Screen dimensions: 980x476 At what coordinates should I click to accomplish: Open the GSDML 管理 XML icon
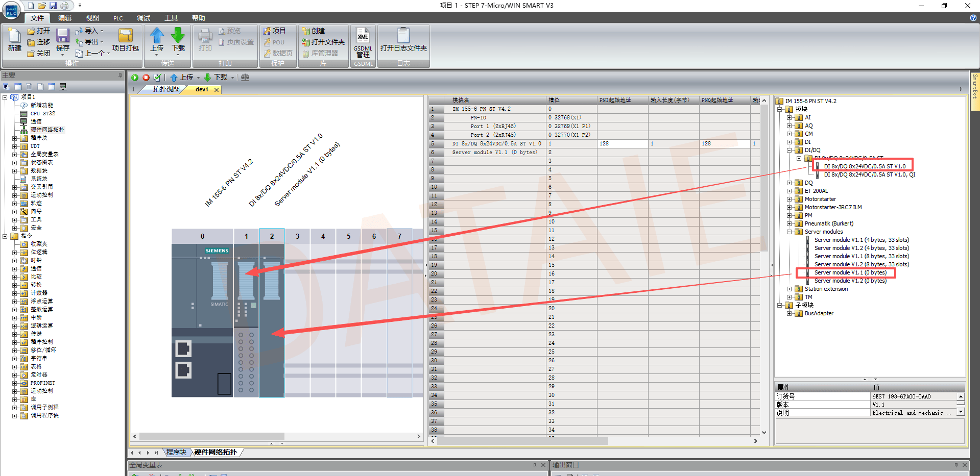(x=363, y=36)
